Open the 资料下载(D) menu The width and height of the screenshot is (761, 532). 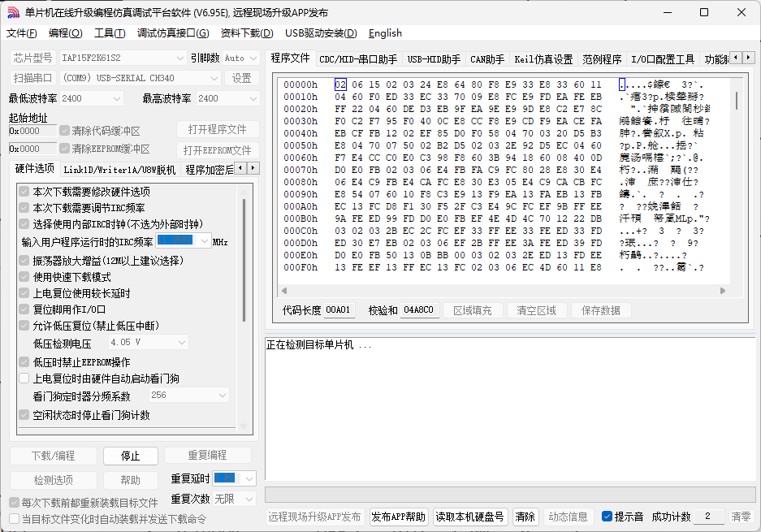(247, 33)
